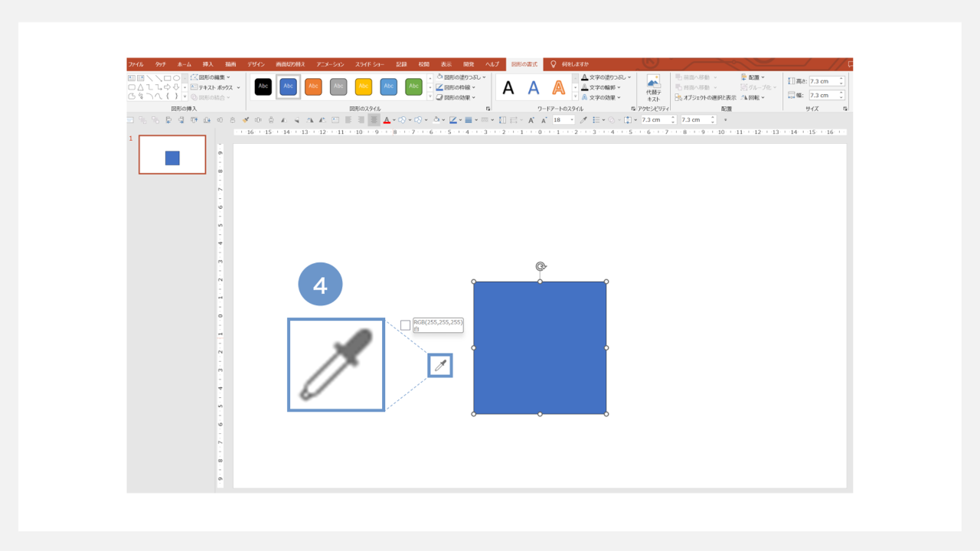980x551 pixels.
Task: Toggle the highlighted center alignment button
Action: [x=374, y=120]
